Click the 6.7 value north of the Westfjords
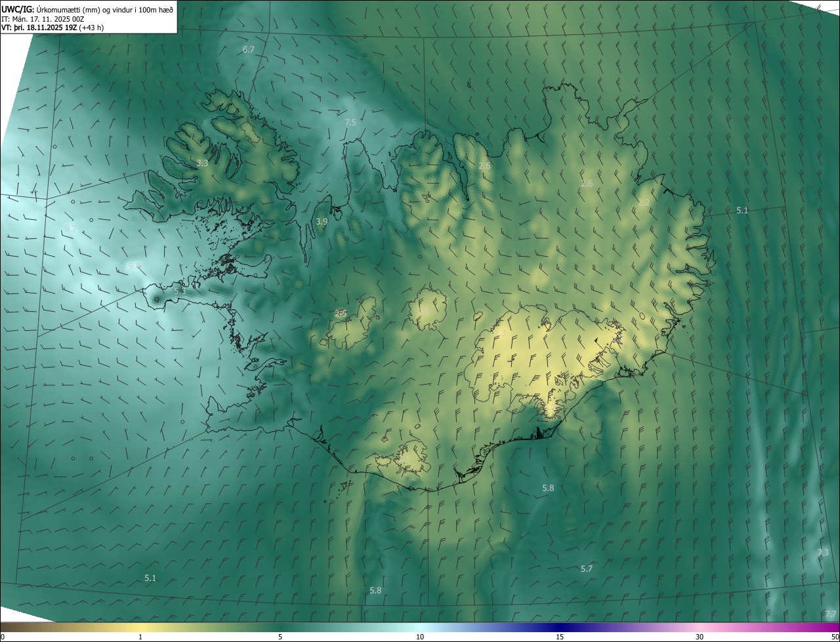The height and width of the screenshot is (642, 840). [x=249, y=50]
